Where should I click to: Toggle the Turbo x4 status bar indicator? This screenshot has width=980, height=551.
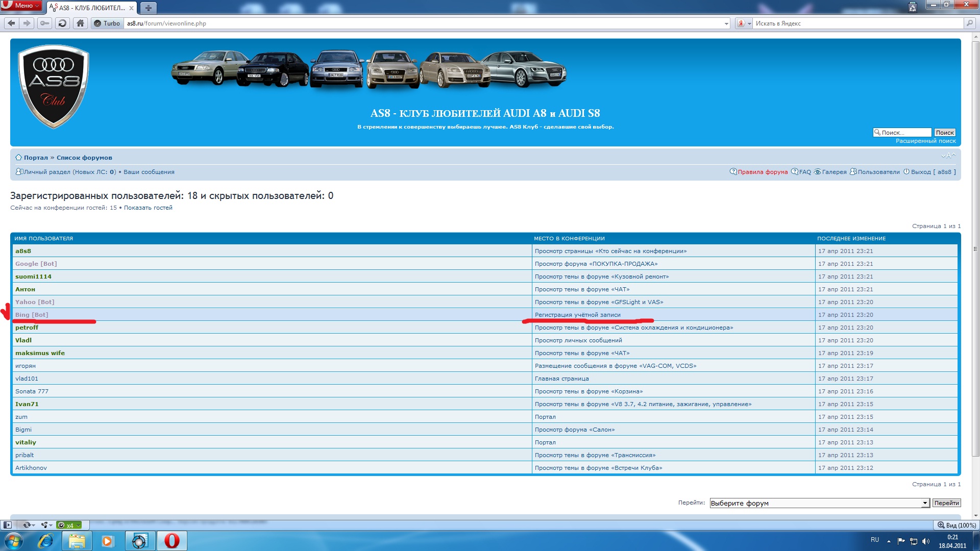(x=69, y=525)
